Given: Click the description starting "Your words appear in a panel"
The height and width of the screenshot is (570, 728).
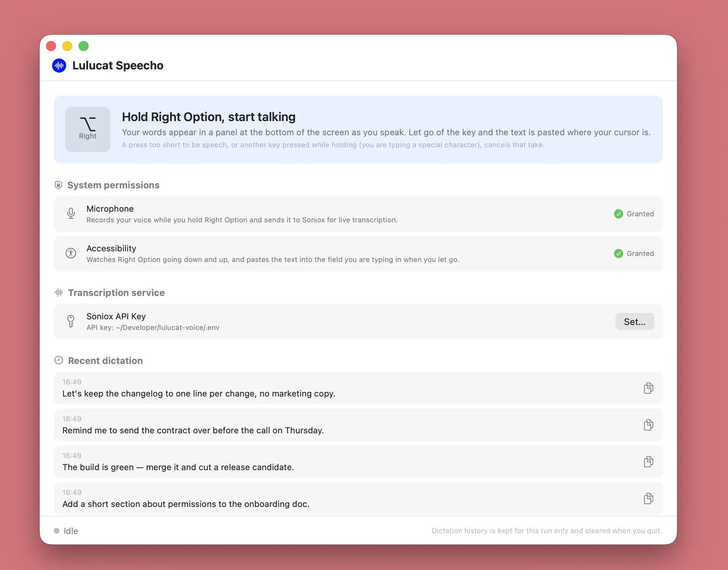Looking at the screenshot, I should [386, 132].
